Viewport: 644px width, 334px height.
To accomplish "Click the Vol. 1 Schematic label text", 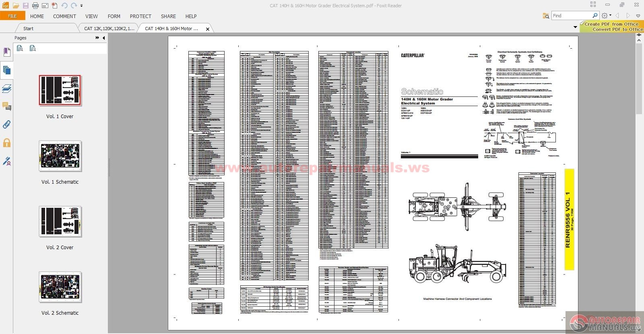I will click(x=60, y=182).
